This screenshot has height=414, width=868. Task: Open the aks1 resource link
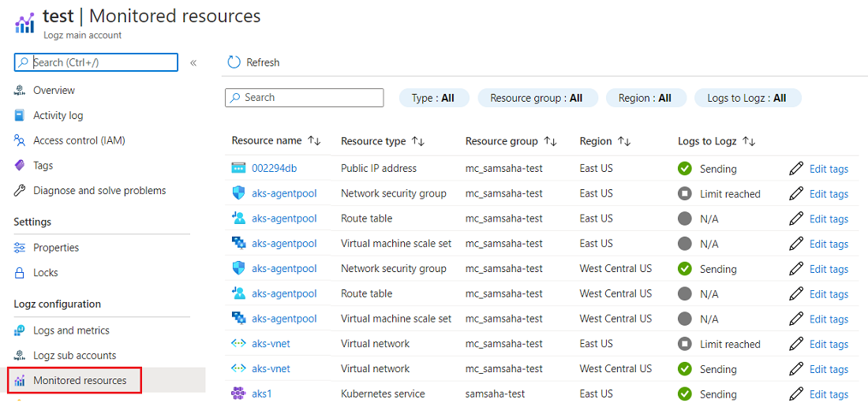coord(262,393)
